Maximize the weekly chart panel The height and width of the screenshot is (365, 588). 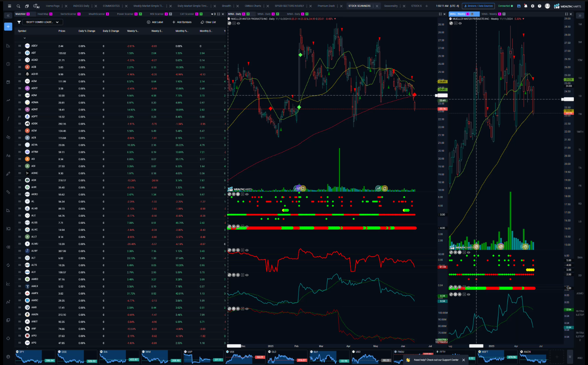566,14
